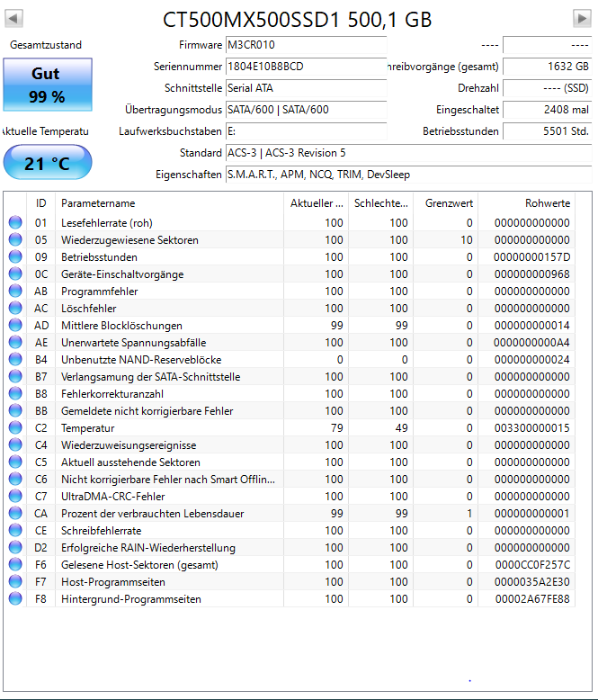
Task: Click raw value 00002A67FE88
Action: (x=532, y=599)
